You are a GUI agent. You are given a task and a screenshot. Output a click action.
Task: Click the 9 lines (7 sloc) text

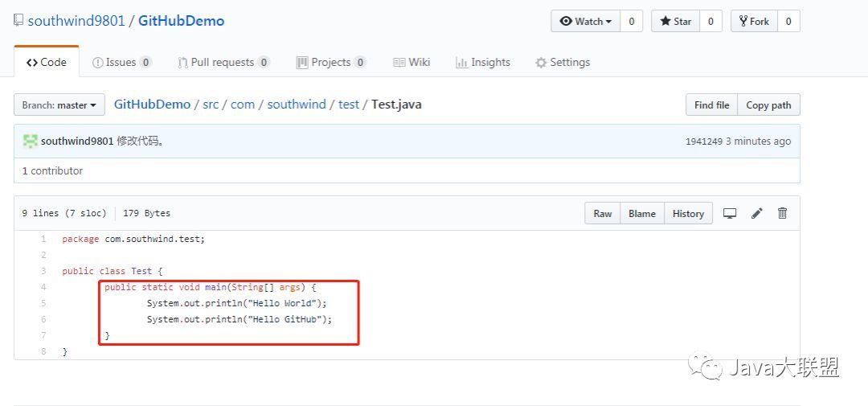click(x=64, y=213)
